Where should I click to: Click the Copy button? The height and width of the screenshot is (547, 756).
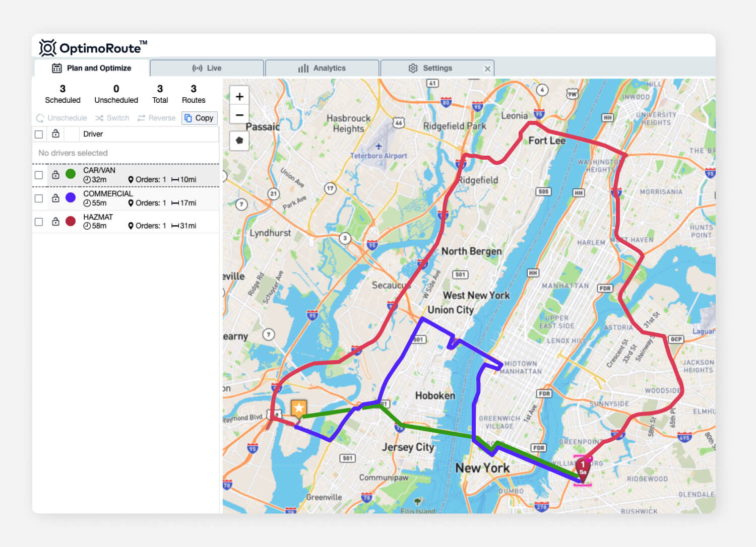click(x=200, y=118)
